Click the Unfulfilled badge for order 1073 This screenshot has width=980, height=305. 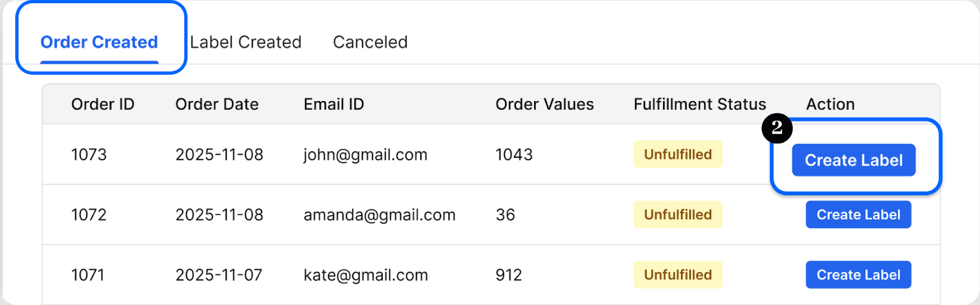677,154
